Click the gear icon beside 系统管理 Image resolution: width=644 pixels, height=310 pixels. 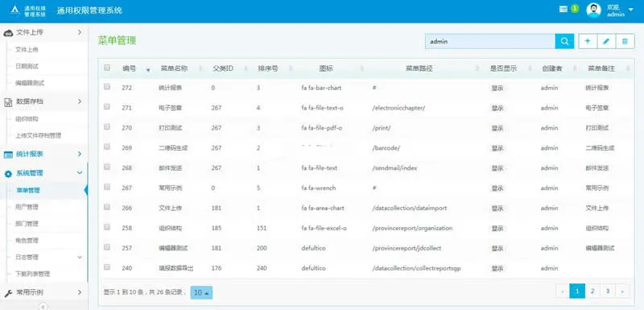click(8, 174)
